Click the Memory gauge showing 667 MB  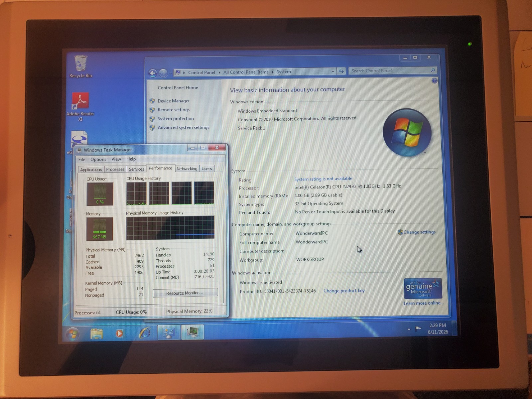pyautogui.click(x=99, y=229)
